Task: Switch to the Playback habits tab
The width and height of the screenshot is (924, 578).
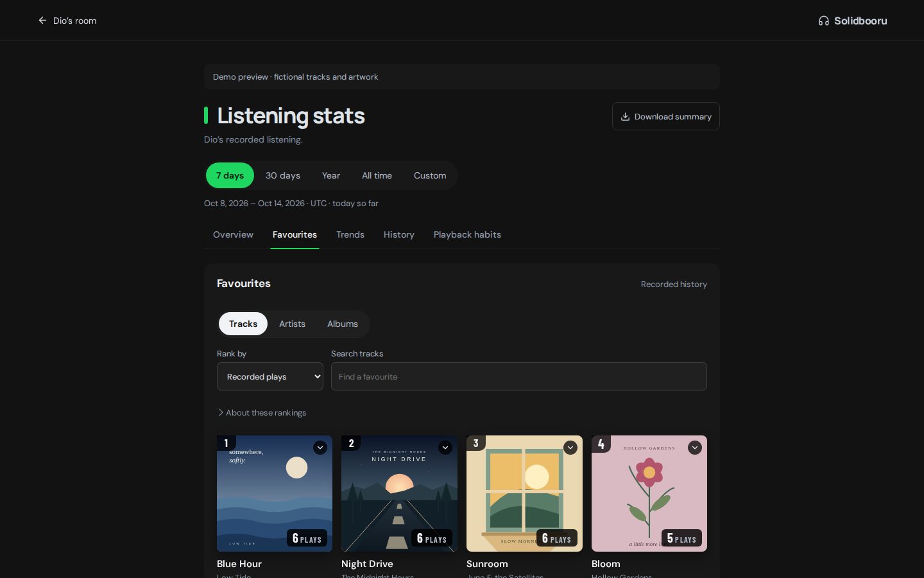Action: (x=467, y=235)
